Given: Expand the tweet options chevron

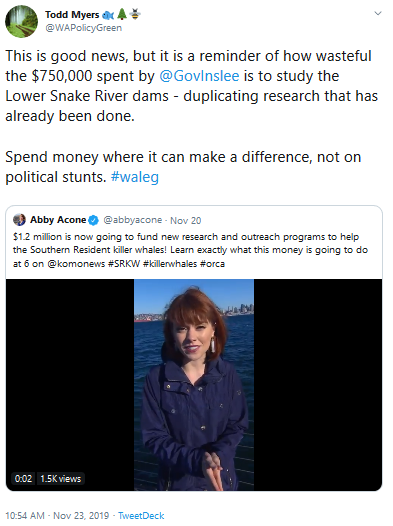Looking at the screenshot, I should (378, 13).
